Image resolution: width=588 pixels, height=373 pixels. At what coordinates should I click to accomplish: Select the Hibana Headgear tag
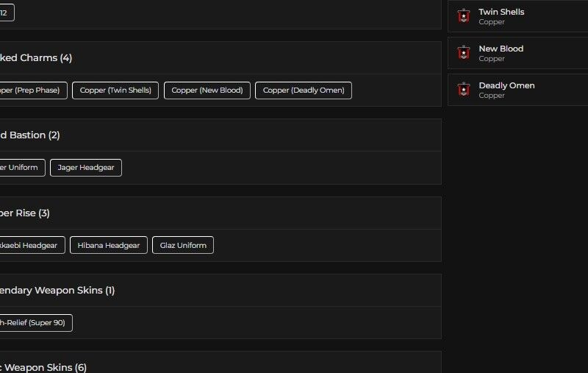click(109, 246)
